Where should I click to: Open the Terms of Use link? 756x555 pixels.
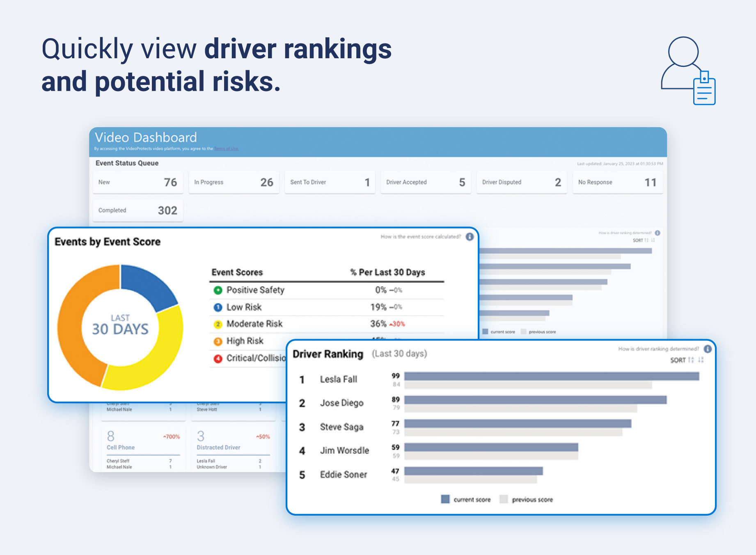coord(226,149)
